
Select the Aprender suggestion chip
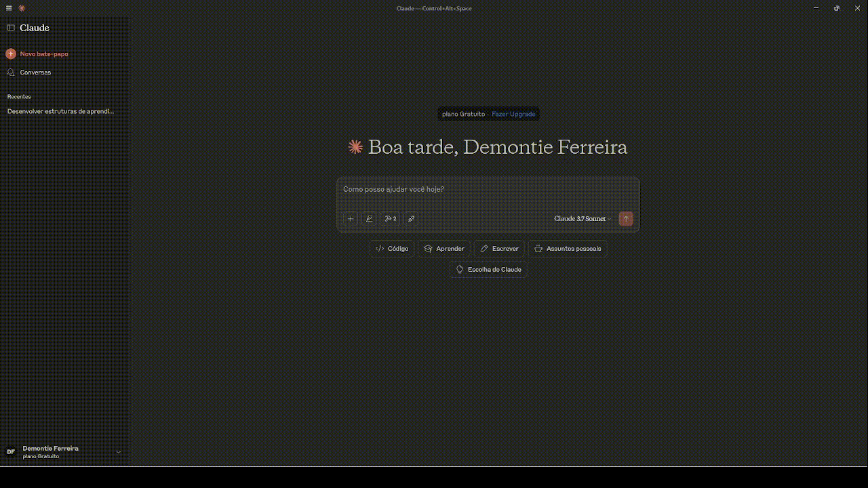444,249
